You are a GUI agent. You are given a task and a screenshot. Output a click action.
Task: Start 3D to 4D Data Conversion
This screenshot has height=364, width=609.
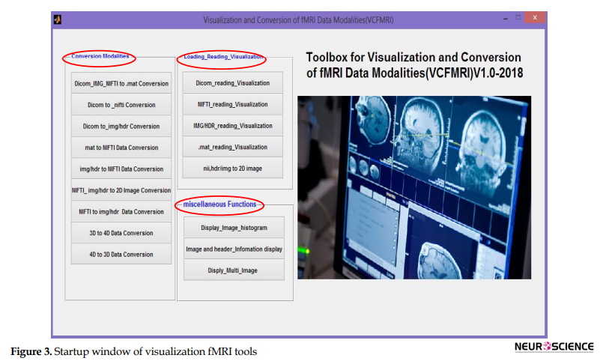121,233
